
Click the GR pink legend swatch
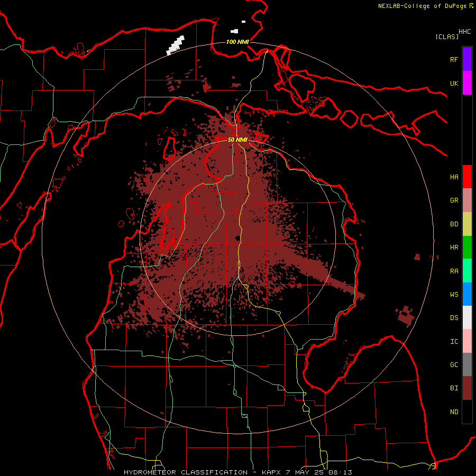[x=467, y=200]
